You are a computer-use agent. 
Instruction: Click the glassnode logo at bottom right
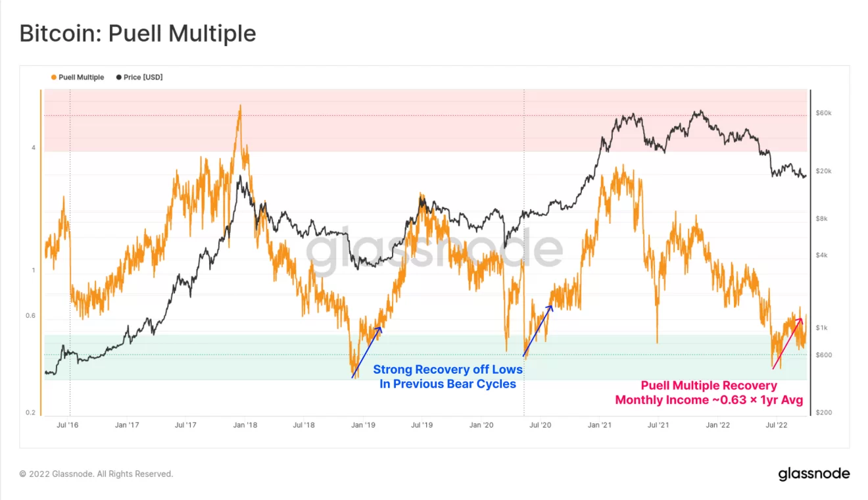click(813, 474)
